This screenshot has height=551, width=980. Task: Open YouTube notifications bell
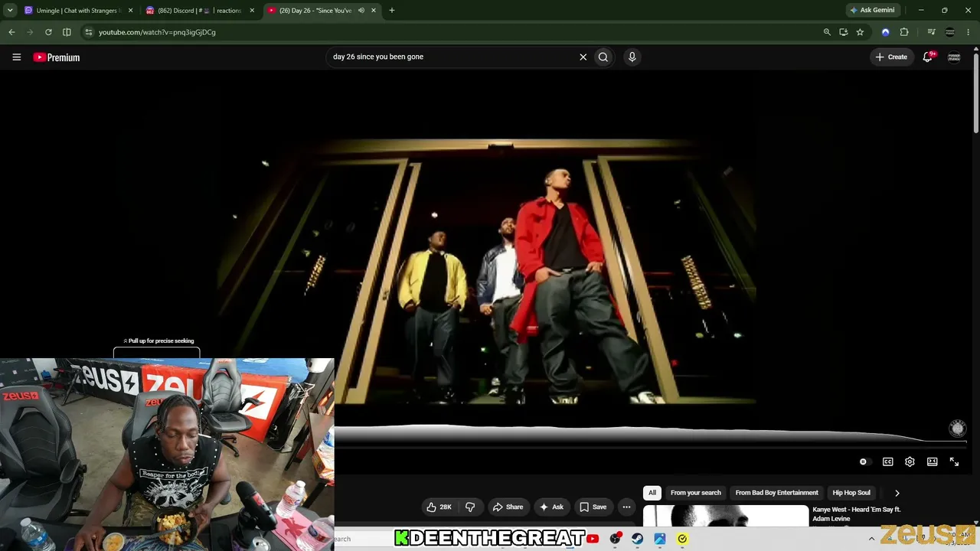point(928,57)
